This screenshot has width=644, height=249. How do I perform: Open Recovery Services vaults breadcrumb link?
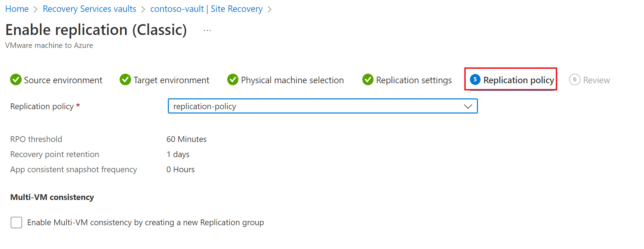point(89,9)
